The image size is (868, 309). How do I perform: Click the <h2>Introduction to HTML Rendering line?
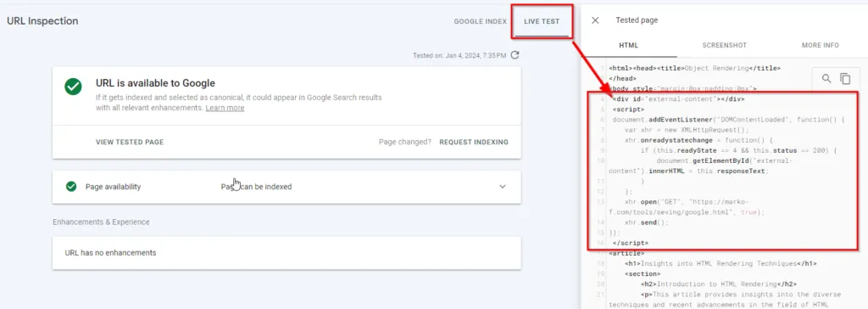(719, 284)
